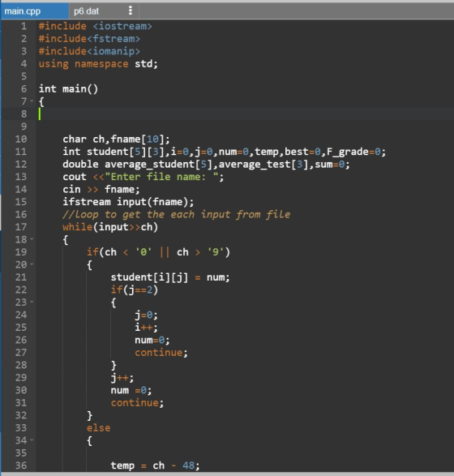The height and width of the screenshot is (476, 454).
Task: Click the 'j=0;' statement
Action: pos(146,315)
